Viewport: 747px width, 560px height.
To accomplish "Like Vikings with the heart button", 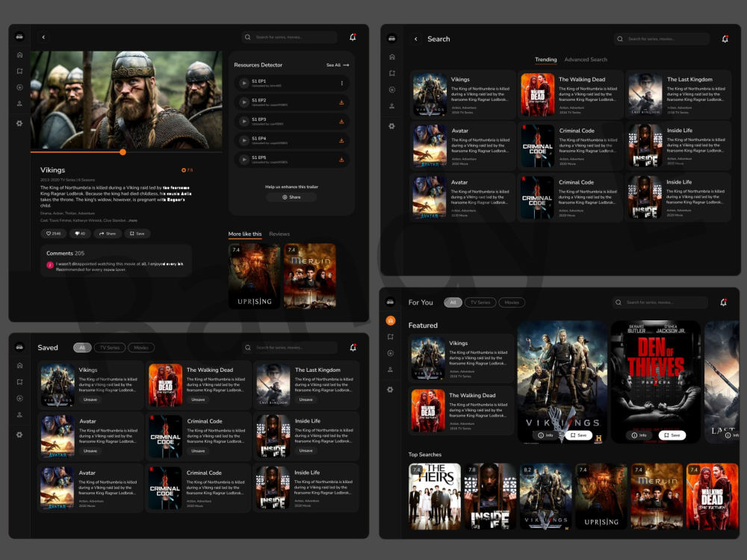I will [53, 233].
